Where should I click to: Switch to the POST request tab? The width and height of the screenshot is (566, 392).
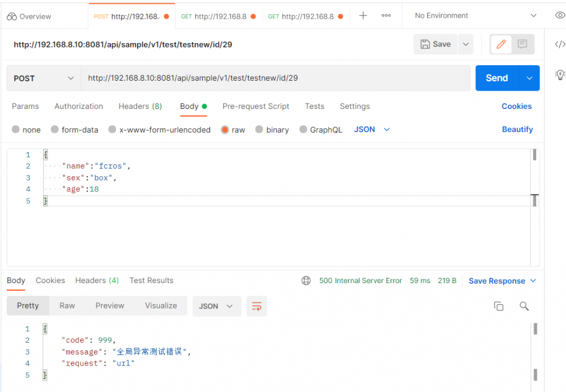132,16
